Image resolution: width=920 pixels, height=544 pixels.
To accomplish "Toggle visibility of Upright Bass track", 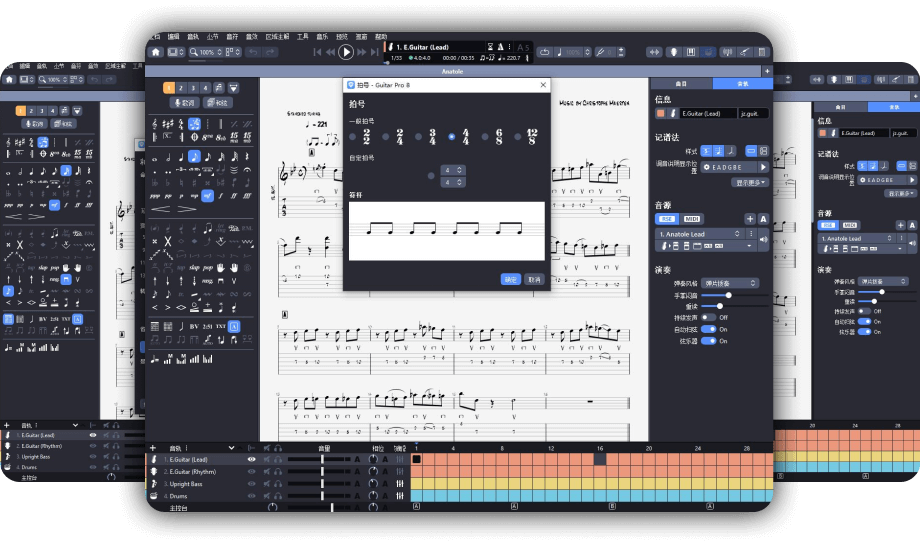I will pyautogui.click(x=251, y=484).
